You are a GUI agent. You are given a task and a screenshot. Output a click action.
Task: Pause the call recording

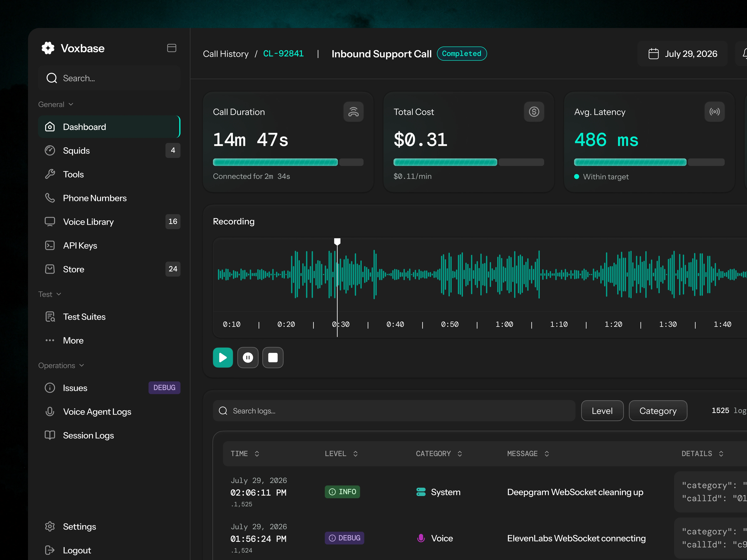tap(248, 357)
